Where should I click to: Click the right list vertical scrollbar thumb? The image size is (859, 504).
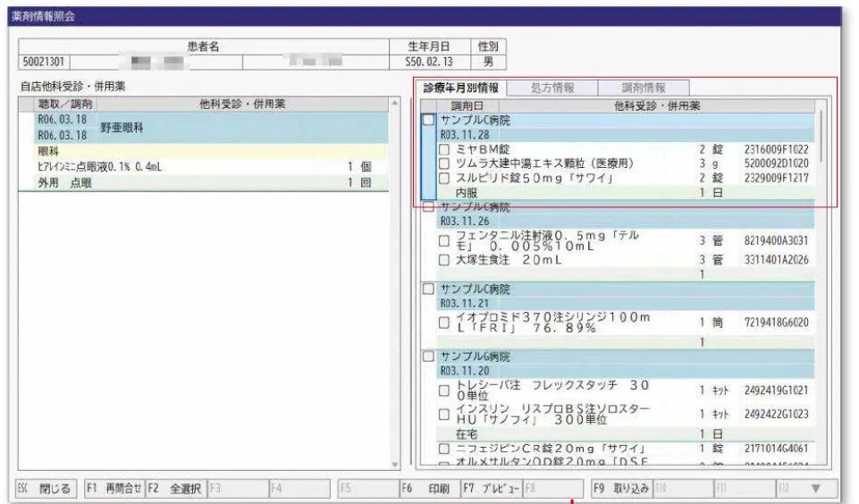[x=821, y=136]
